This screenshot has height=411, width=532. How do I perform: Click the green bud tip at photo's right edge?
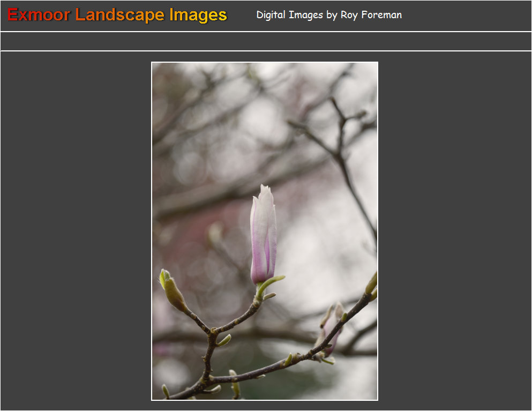tap(372, 284)
